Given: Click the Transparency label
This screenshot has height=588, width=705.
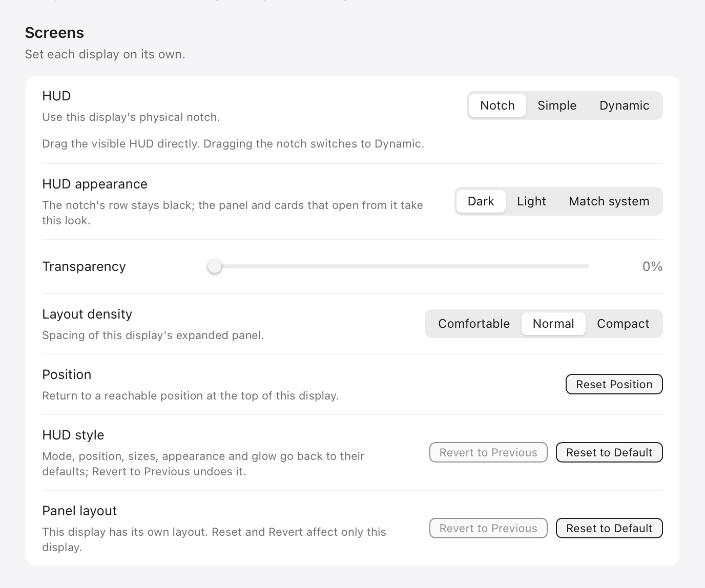Looking at the screenshot, I should tap(84, 266).
